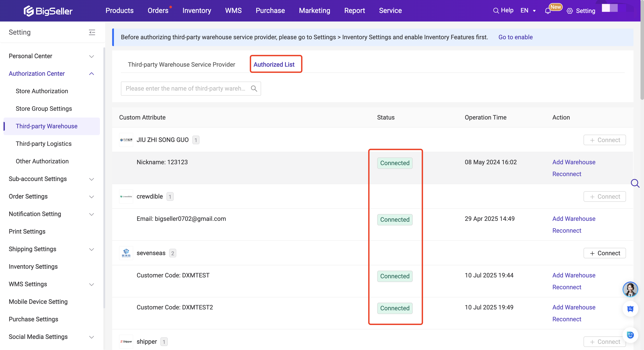This screenshot has width=644, height=350.
Task: Open the EN language dropdown
Action: tap(528, 11)
